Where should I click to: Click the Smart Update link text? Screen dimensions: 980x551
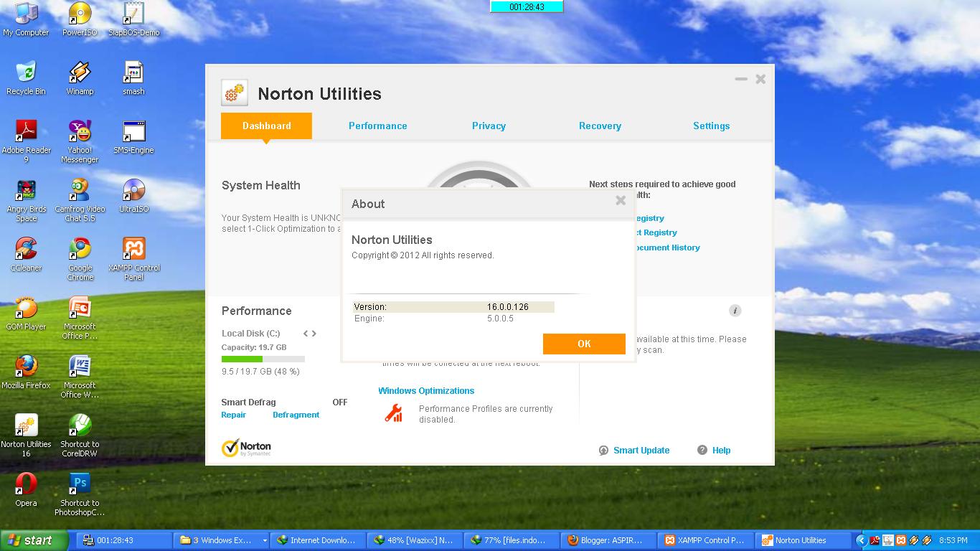pyautogui.click(x=641, y=451)
